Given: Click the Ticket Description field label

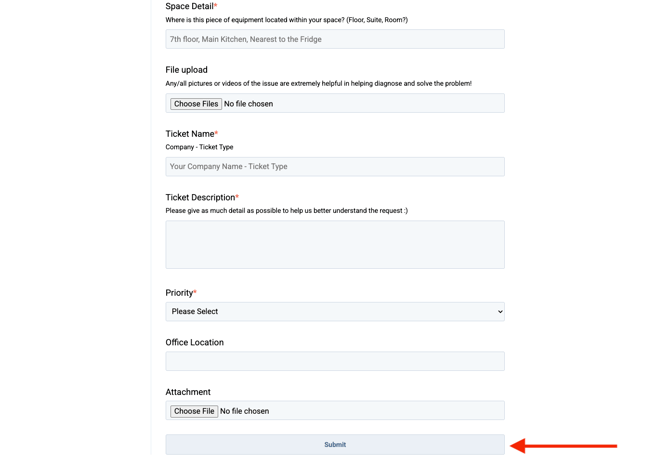Looking at the screenshot, I should click(x=202, y=197).
